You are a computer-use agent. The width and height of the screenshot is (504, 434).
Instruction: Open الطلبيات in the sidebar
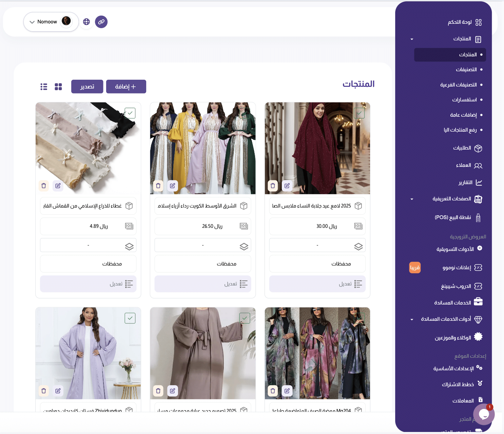tap(462, 148)
